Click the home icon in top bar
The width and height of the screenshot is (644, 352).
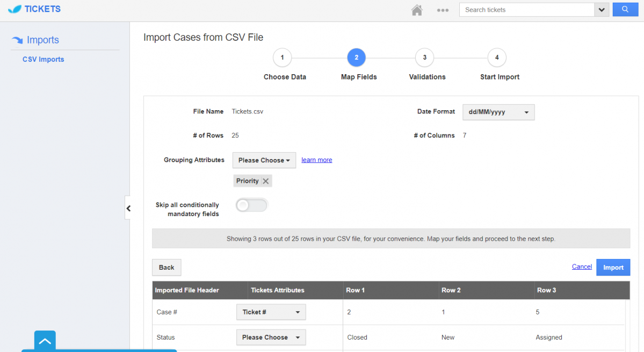coord(416,10)
